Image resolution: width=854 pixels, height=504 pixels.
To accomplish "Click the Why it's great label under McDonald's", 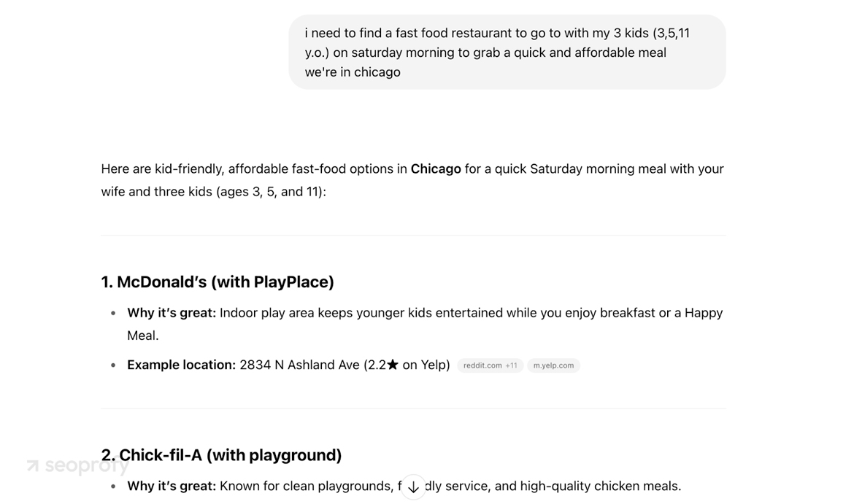I will 172,313.
